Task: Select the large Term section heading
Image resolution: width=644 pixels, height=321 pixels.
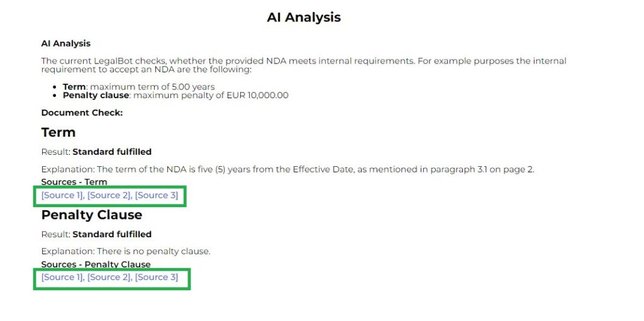Action: pos(58,132)
